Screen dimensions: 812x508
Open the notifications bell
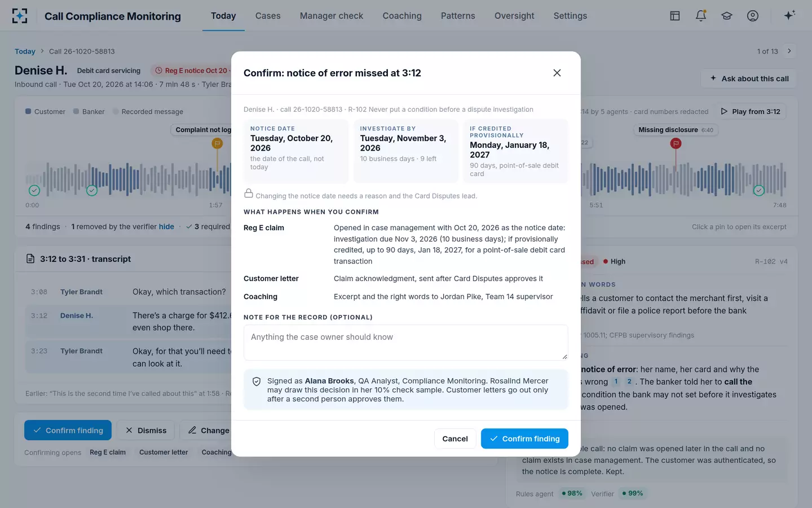pyautogui.click(x=701, y=16)
